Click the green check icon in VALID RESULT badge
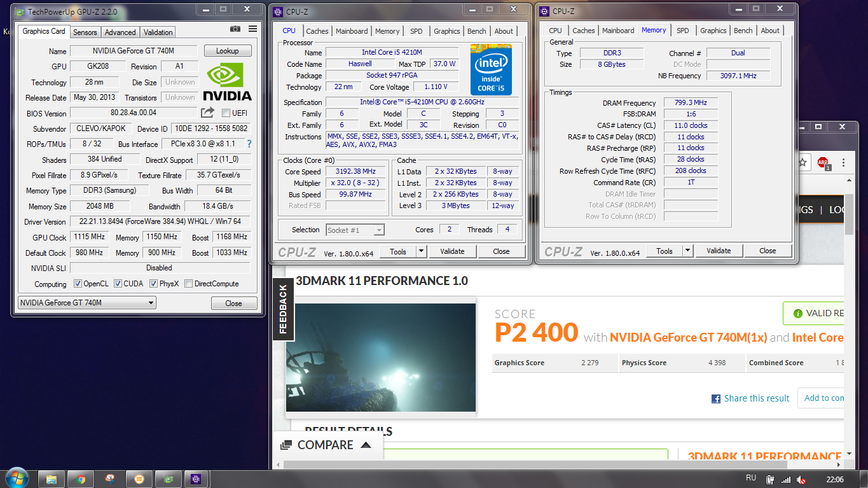868x488 pixels. coord(797,313)
